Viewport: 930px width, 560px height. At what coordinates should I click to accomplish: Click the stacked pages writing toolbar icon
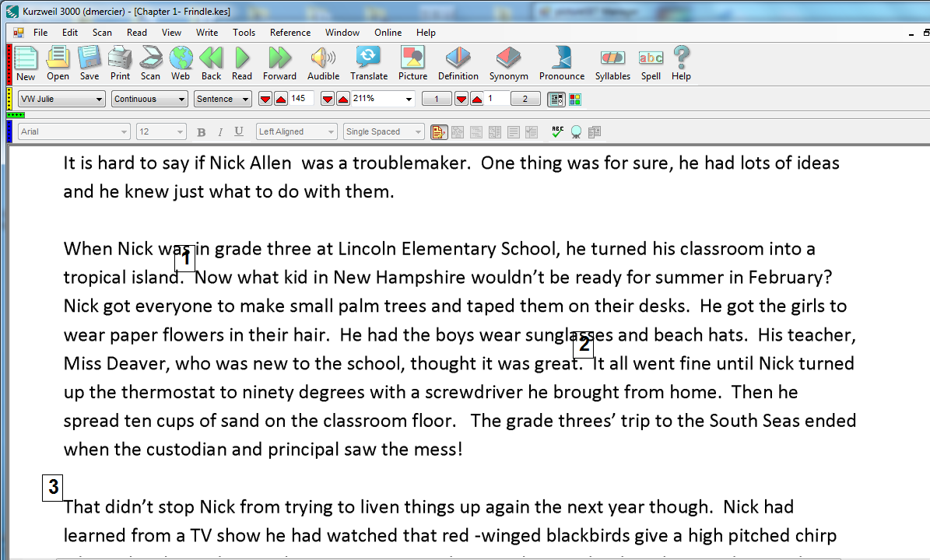click(595, 132)
